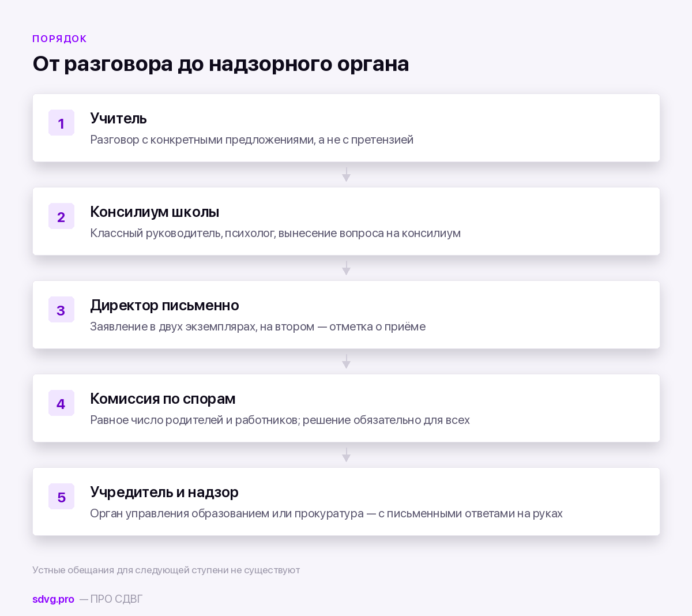This screenshot has height=616, width=692.
Task: Click text 'Орган управления образованием или прокуратура'
Action: click(227, 513)
